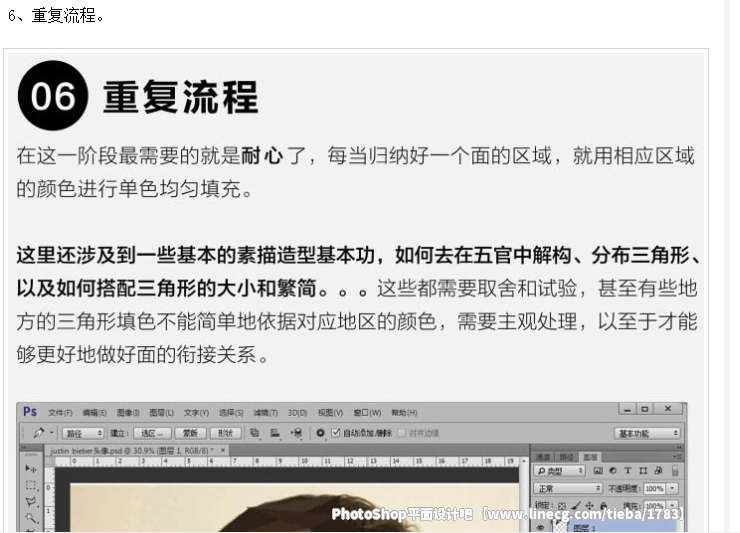The image size is (740, 533).
Task: Open the Pen tool preset picker icon
Action: tap(38, 432)
